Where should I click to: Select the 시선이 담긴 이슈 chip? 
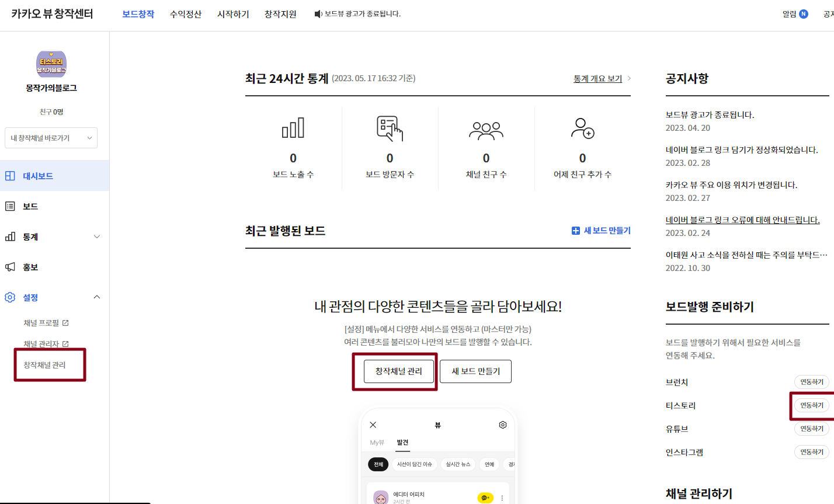pyautogui.click(x=415, y=464)
